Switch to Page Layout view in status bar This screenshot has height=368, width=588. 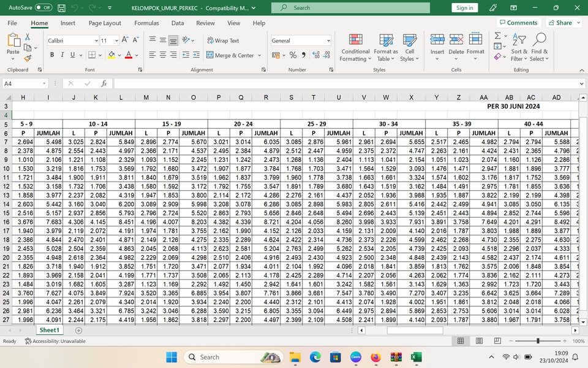pyautogui.click(x=479, y=340)
